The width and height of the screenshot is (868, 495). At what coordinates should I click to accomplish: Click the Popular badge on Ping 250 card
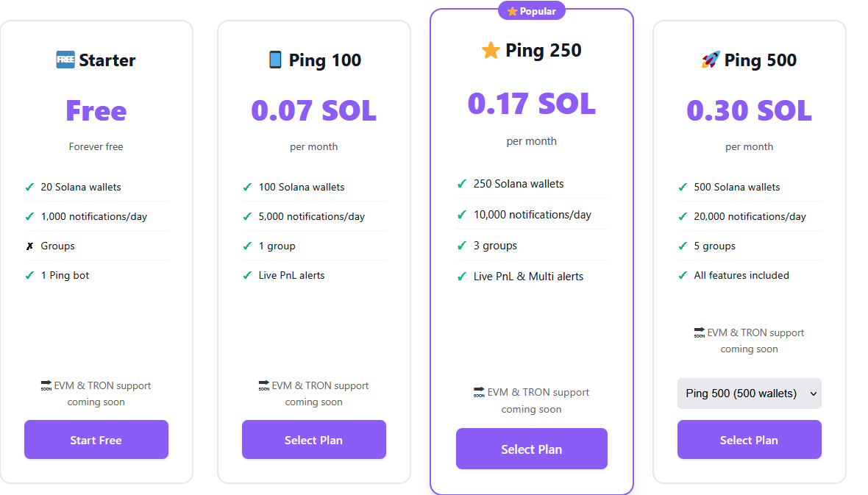pyautogui.click(x=531, y=11)
